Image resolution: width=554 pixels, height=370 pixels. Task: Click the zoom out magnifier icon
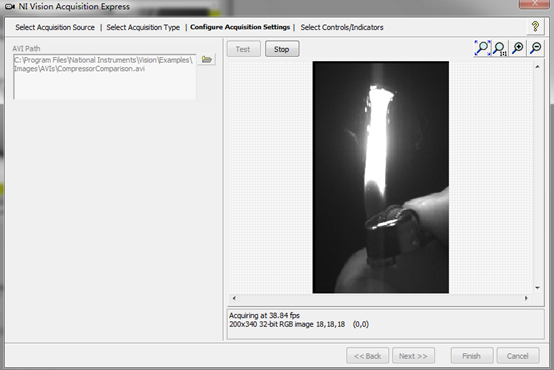point(536,48)
